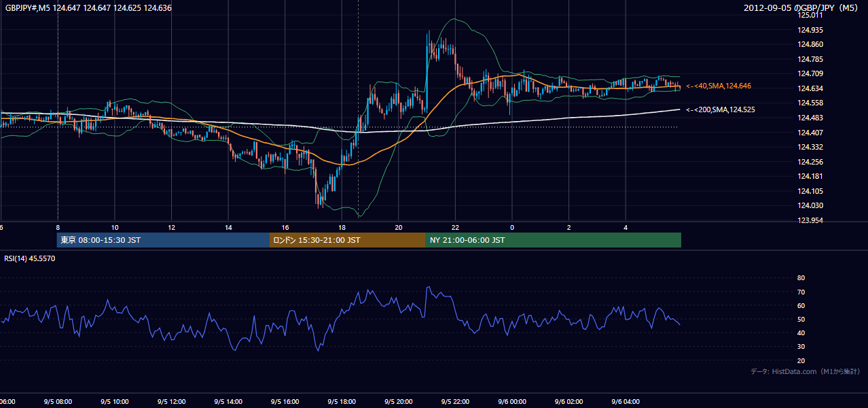868x408 pixels.
Task: Click hour mark 20 under price chart
Action: 399,227
